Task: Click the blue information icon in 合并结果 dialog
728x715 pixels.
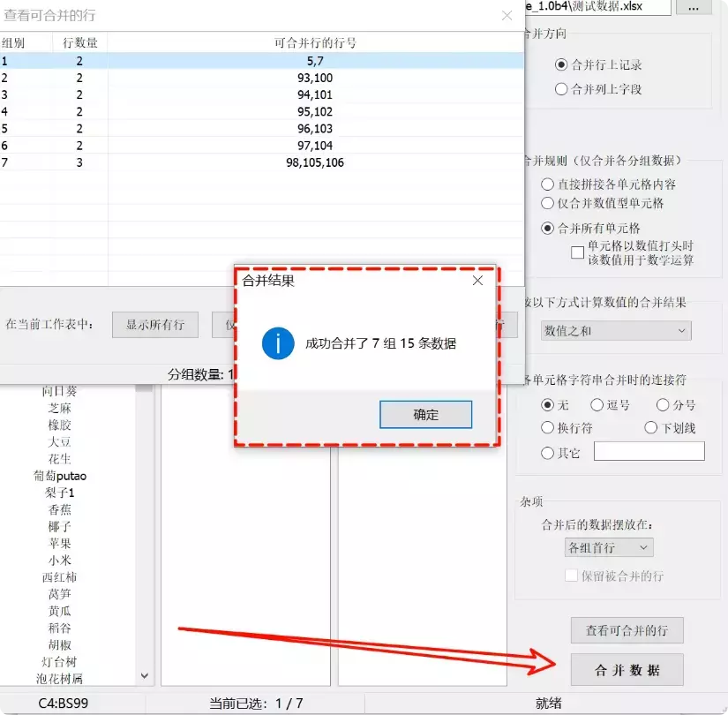Action: click(277, 343)
